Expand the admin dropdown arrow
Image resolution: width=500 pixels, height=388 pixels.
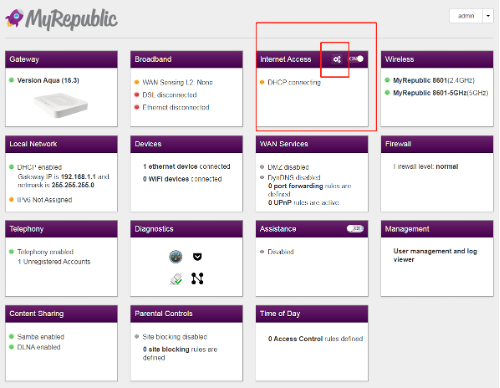pyautogui.click(x=488, y=16)
